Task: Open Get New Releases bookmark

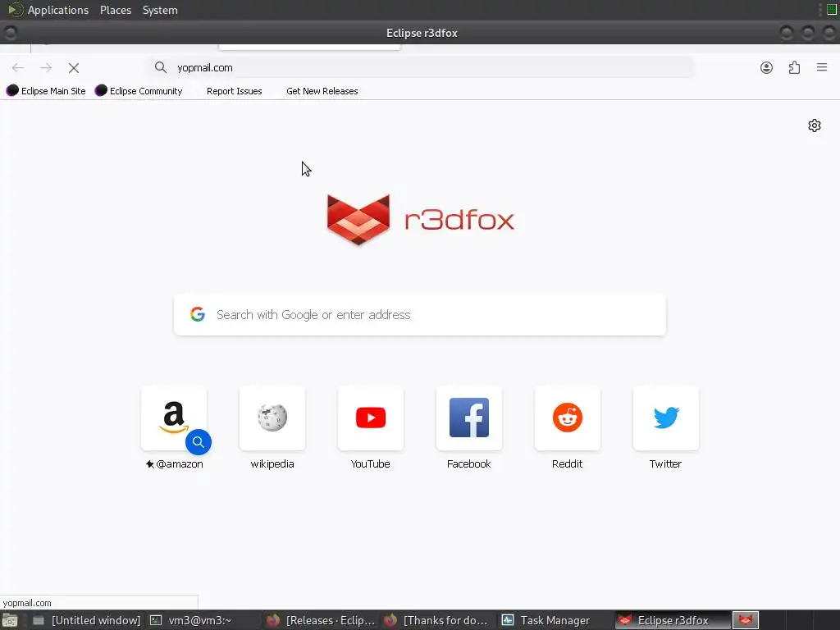Action: coord(322,91)
